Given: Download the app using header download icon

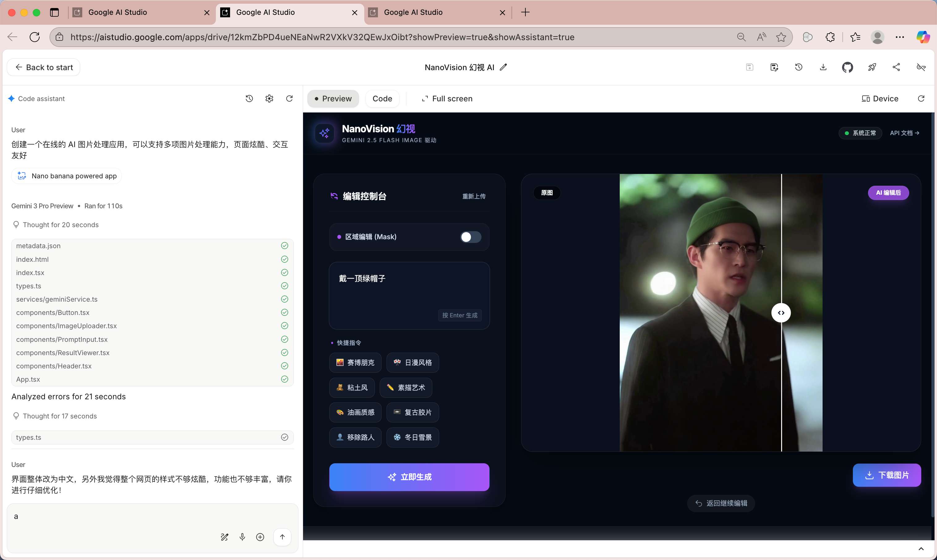Looking at the screenshot, I should tap(823, 68).
